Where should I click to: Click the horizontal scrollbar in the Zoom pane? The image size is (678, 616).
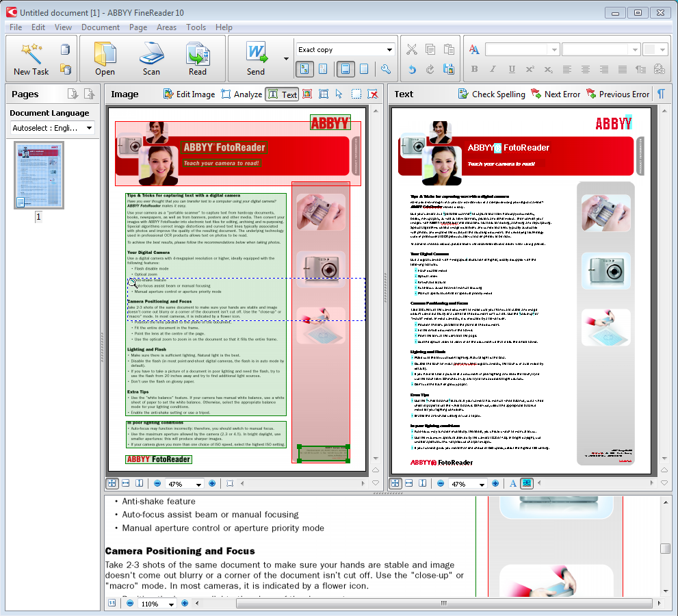click(x=444, y=603)
